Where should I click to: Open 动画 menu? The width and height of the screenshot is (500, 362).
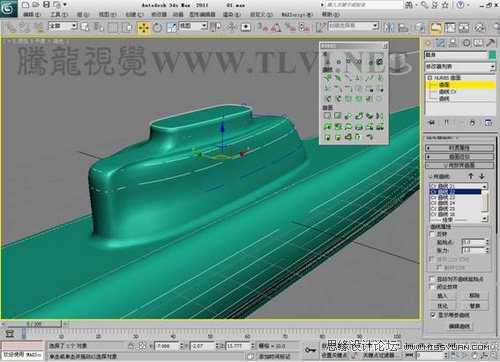(x=178, y=15)
